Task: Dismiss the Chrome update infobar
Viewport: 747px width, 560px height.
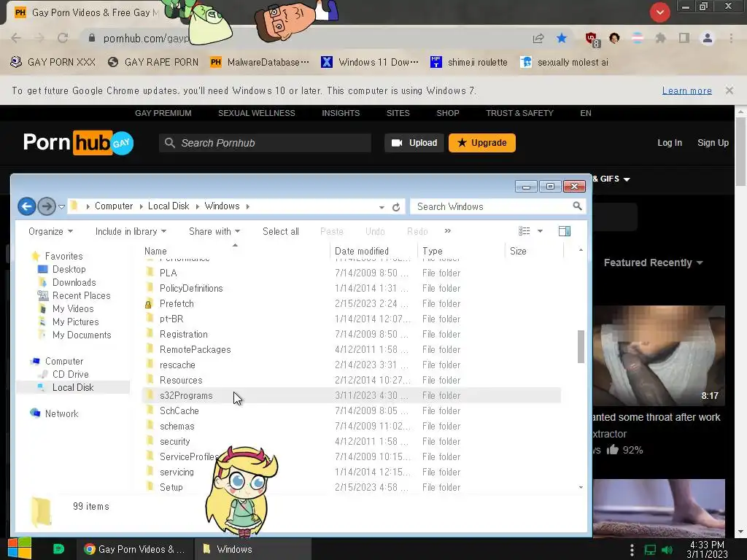Action: pos(729,90)
